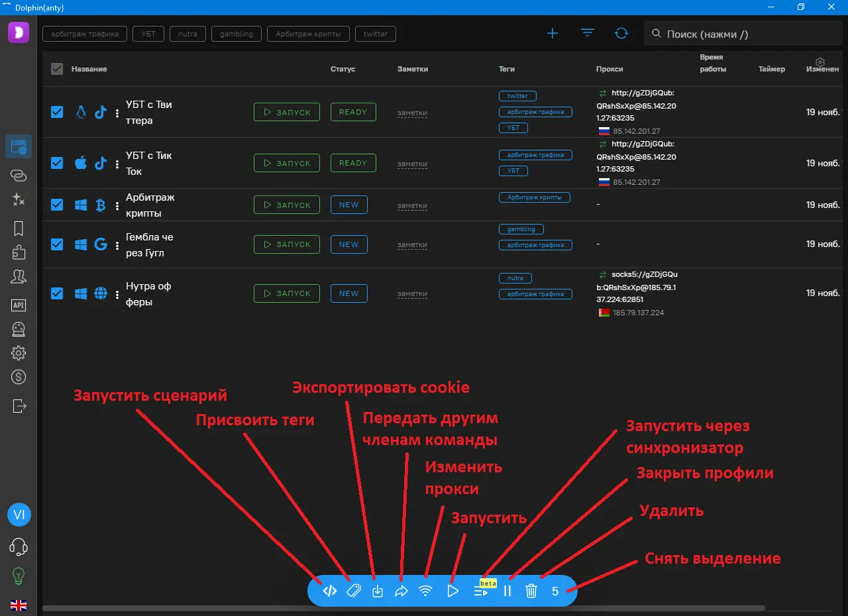
Task: Click the trash icon to delete profiles
Action: coord(531,591)
